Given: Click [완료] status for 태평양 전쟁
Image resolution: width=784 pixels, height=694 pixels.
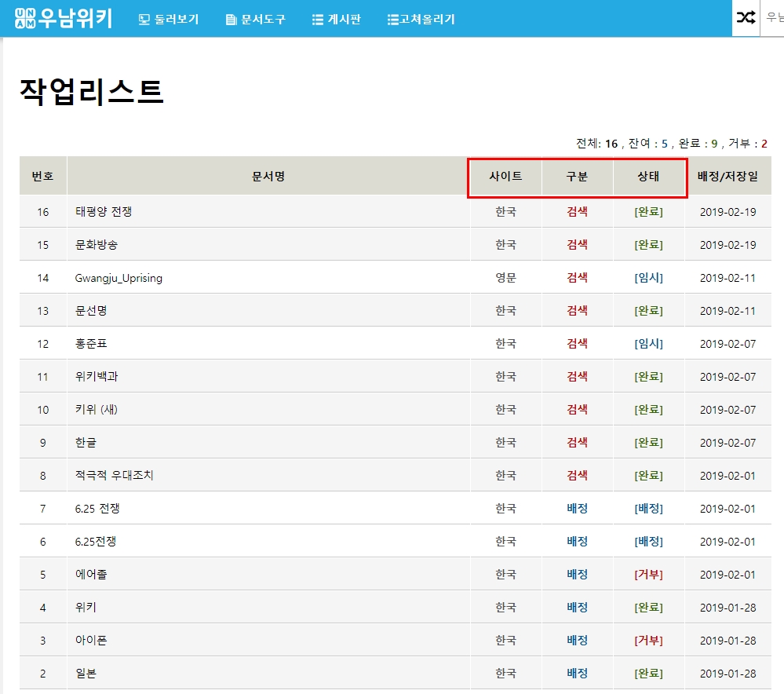Looking at the screenshot, I should pyautogui.click(x=648, y=212).
